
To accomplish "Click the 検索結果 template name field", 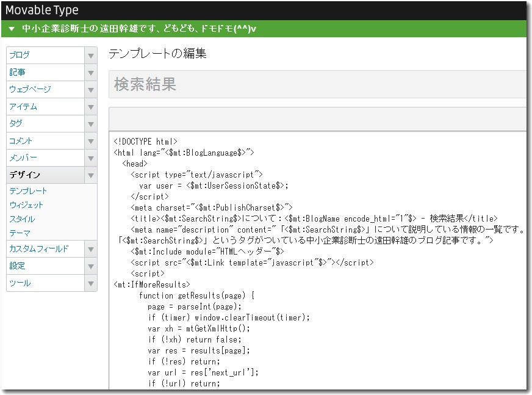I will [x=318, y=84].
